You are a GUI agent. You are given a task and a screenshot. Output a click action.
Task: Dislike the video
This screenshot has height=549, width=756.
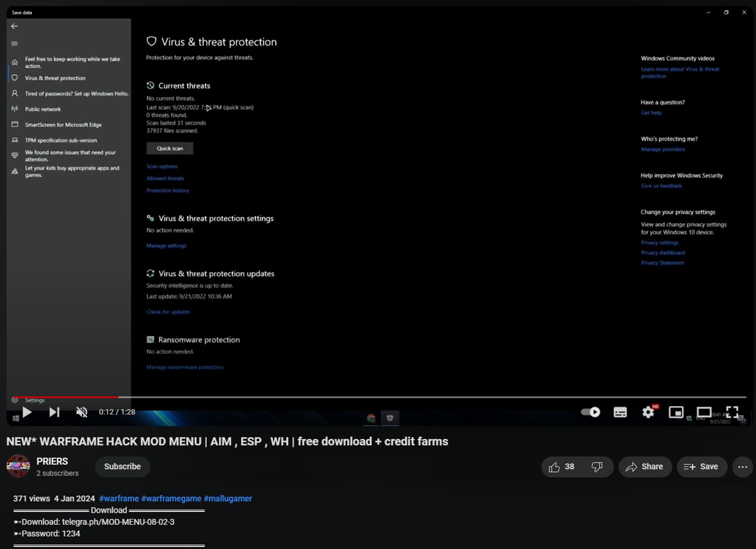(598, 467)
